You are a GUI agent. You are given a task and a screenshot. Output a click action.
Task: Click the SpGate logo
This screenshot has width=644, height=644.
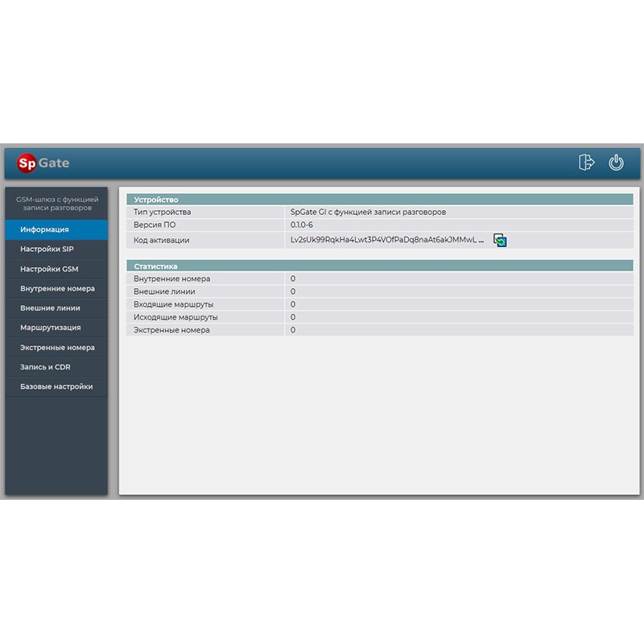click(x=43, y=163)
